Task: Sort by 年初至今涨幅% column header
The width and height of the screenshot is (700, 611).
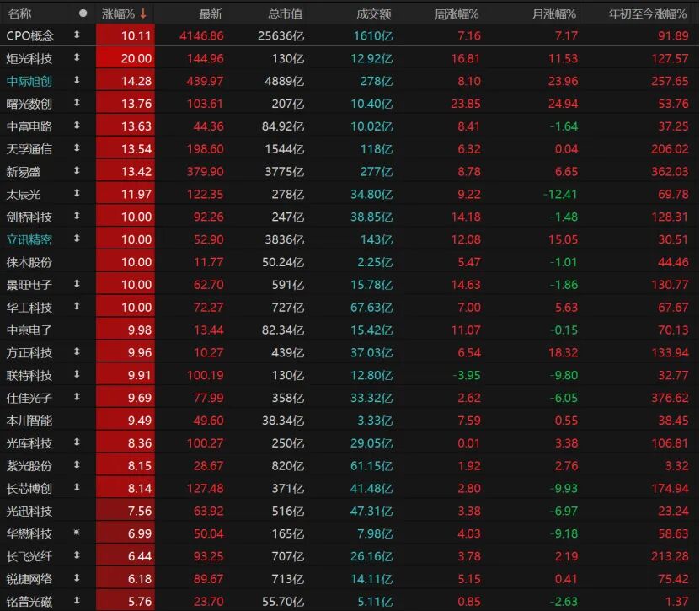Action: coord(648,13)
